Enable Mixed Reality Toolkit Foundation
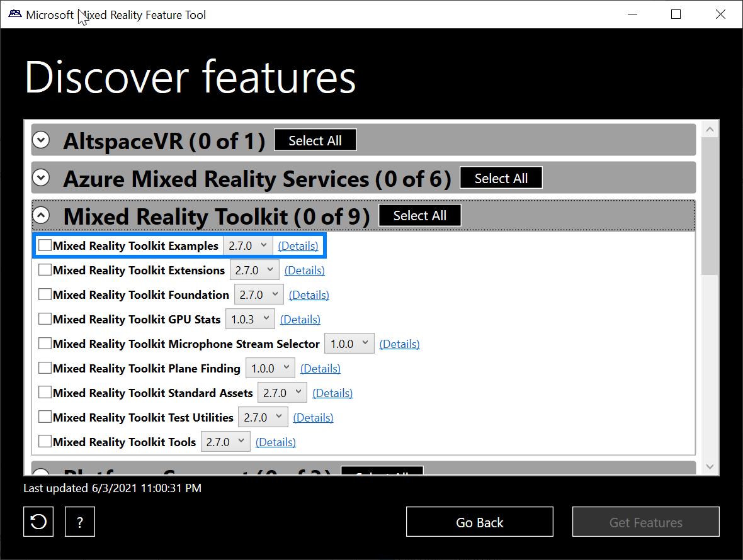Image resolution: width=743 pixels, height=560 pixels. [45, 294]
